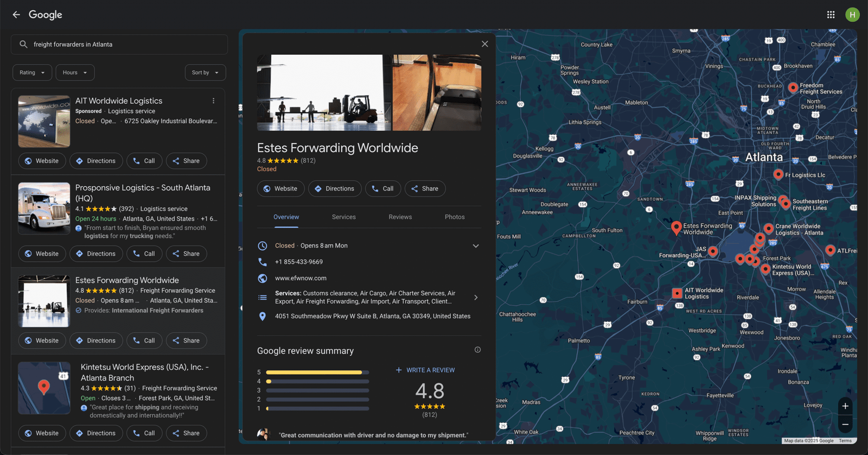Select the Kintetsu World Express map pin
The width and height of the screenshot is (868, 455).
[x=765, y=269]
